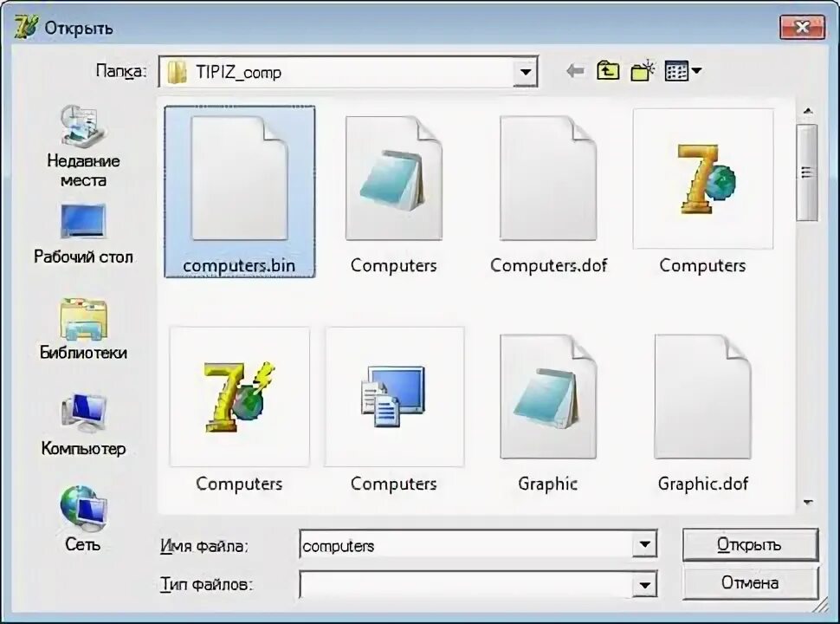Expand the Тип файлов dropdown arrow
The width and height of the screenshot is (840, 624).
coord(644,585)
